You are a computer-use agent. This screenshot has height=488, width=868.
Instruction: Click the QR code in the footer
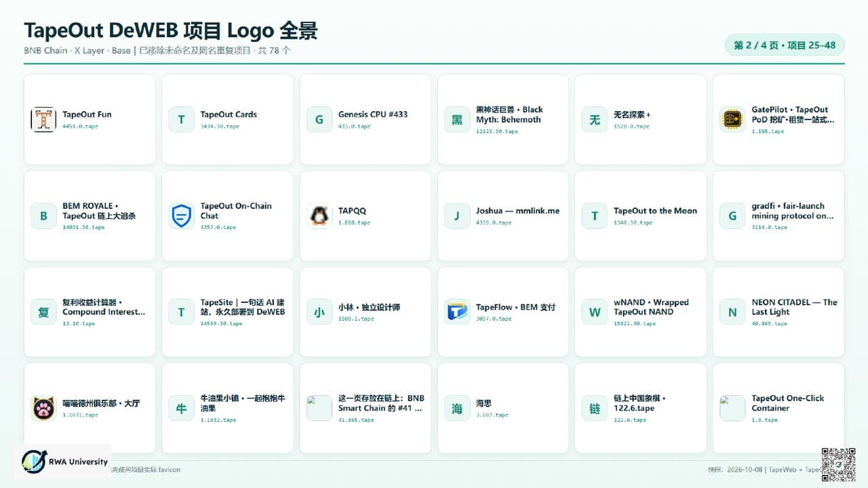coord(838,465)
